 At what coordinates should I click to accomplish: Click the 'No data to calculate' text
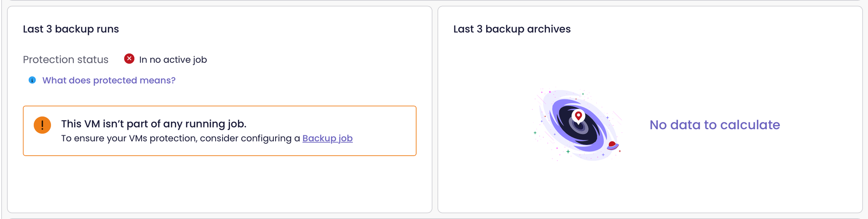coord(714,125)
